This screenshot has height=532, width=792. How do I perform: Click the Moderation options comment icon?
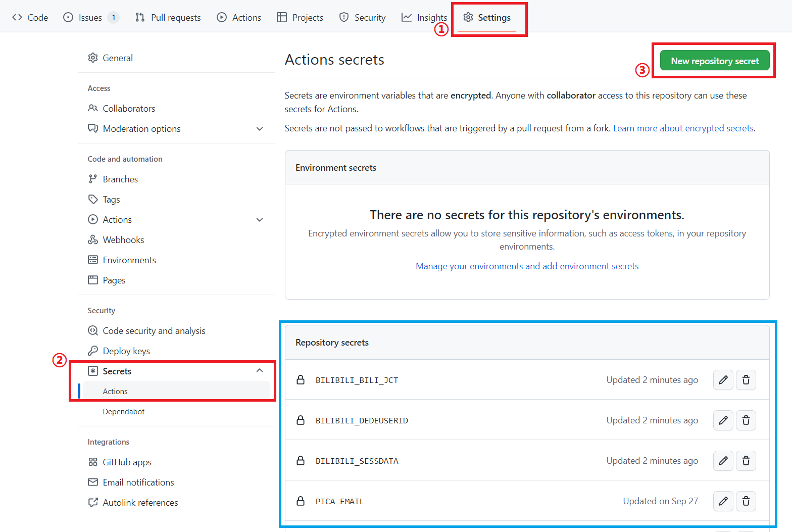93,128
